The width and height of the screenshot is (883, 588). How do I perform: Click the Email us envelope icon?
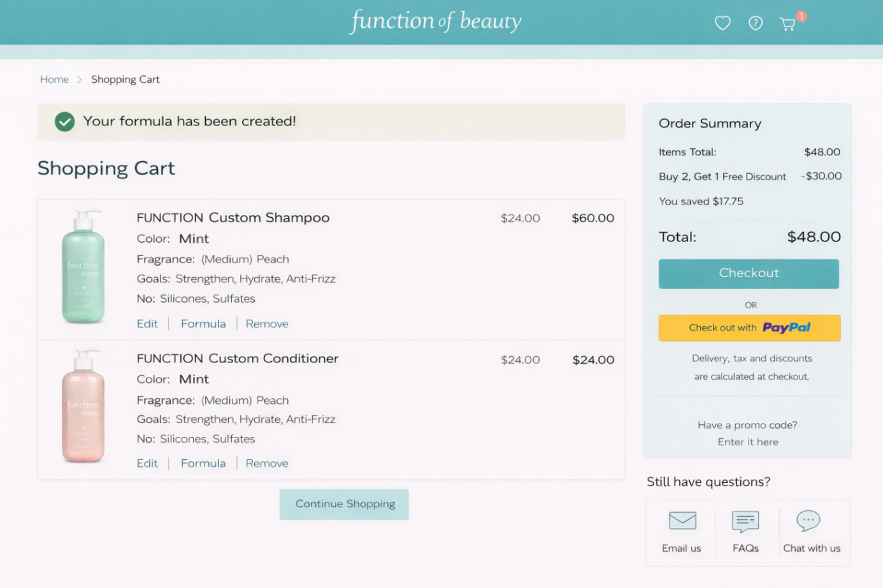click(682, 520)
